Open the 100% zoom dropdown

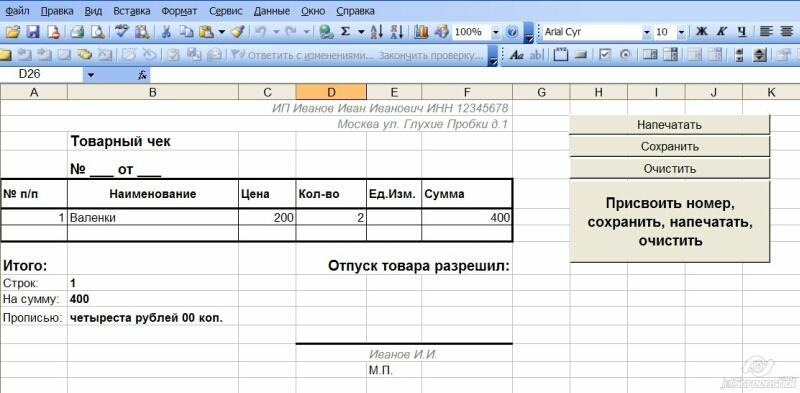(x=495, y=32)
